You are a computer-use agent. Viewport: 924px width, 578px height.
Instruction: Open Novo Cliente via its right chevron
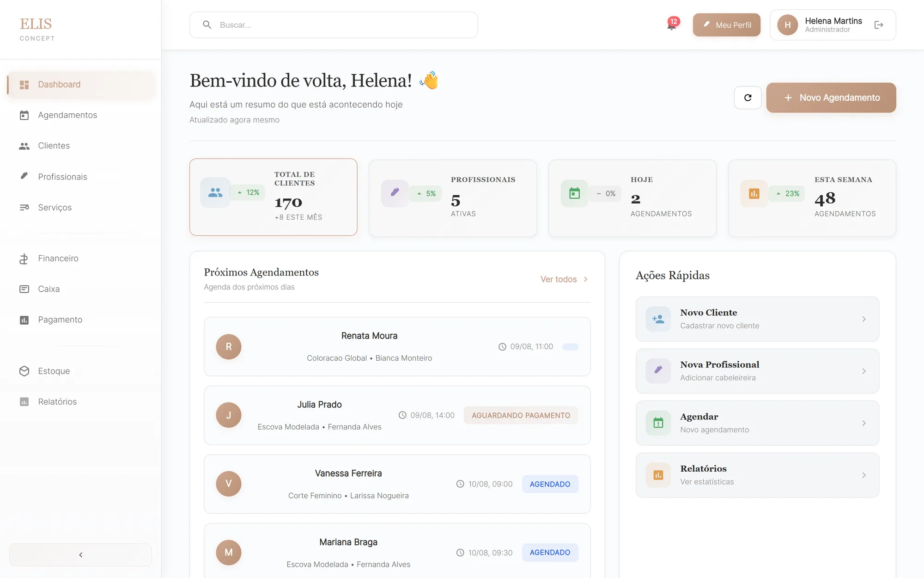[x=864, y=319]
